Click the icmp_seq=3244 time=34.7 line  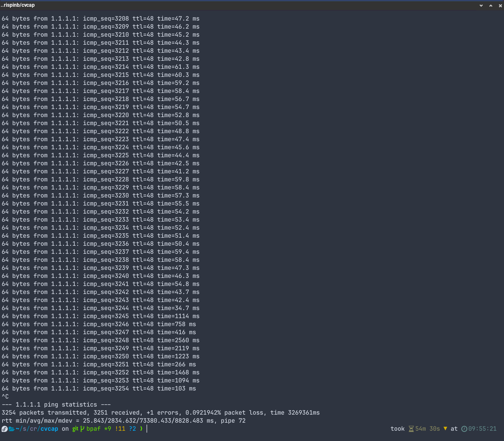pos(101,308)
